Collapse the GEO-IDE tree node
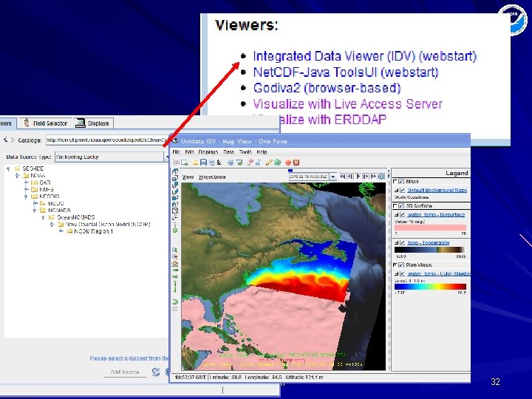532x399 pixels. click(x=8, y=168)
